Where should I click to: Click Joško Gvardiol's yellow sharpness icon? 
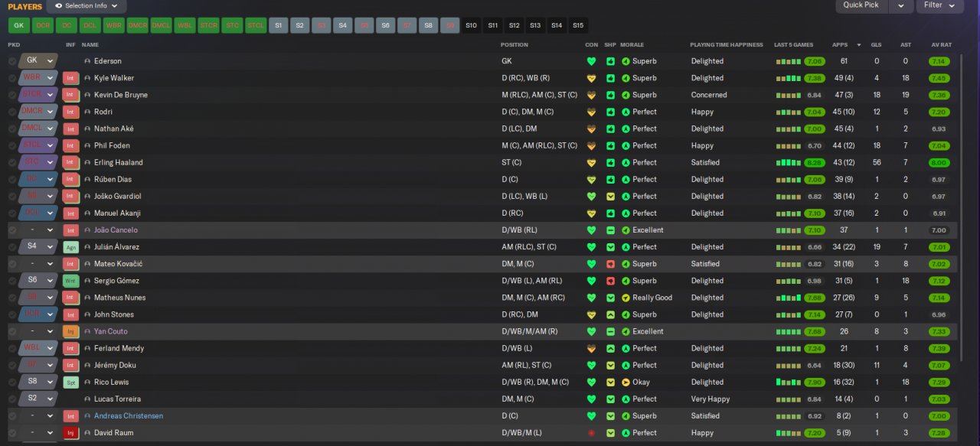pyautogui.click(x=610, y=197)
